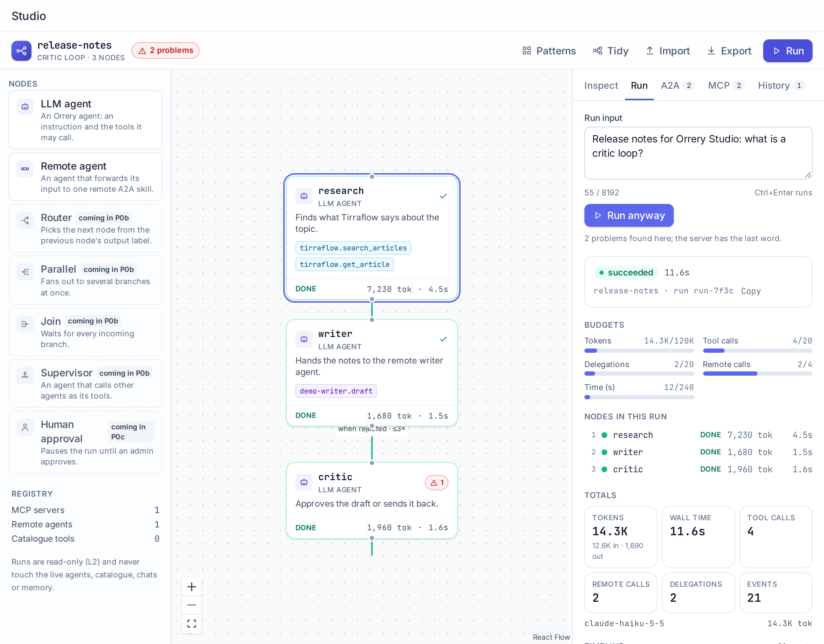
Task: Click the writer node robot icon
Action: 304,339
